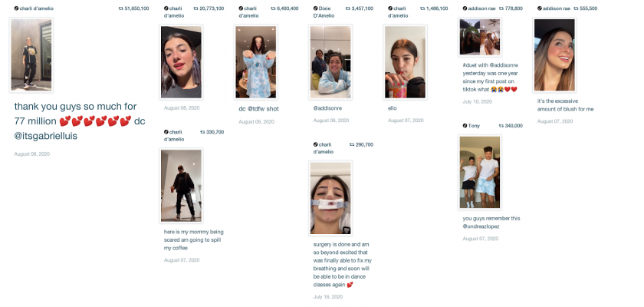This screenshot has width=644, height=307.
Task: Click the share icon next to 555,500
Action: [576, 8]
